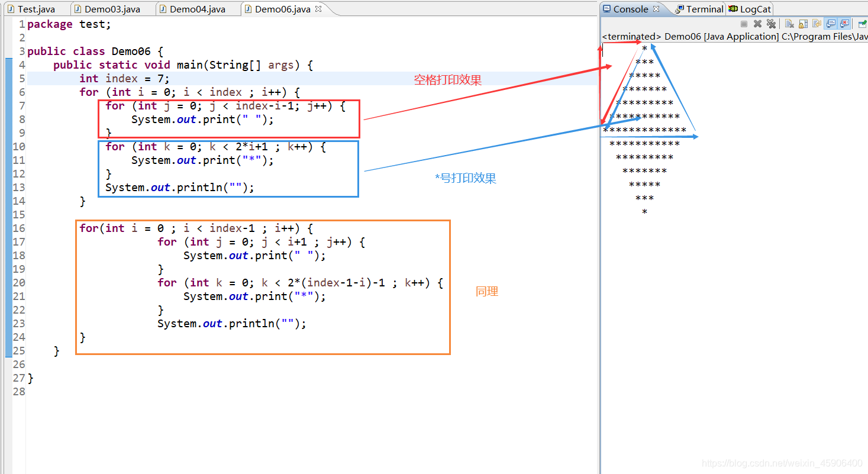Click the 'k < 2*i+1' for loop line

(x=215, y=147)
